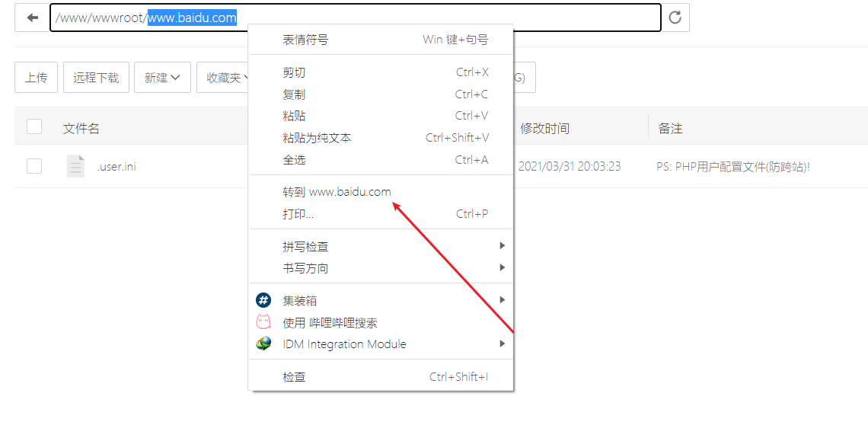Select 剪切 in the context menu
This screenshot has height=438, width=868.
pos(381,72)
